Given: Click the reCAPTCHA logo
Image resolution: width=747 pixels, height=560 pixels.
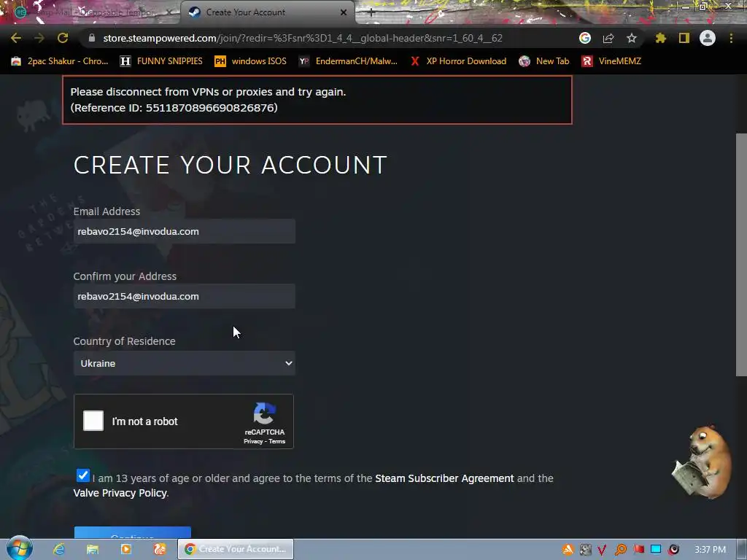Looking at the screenshot, I should [264, 413].
